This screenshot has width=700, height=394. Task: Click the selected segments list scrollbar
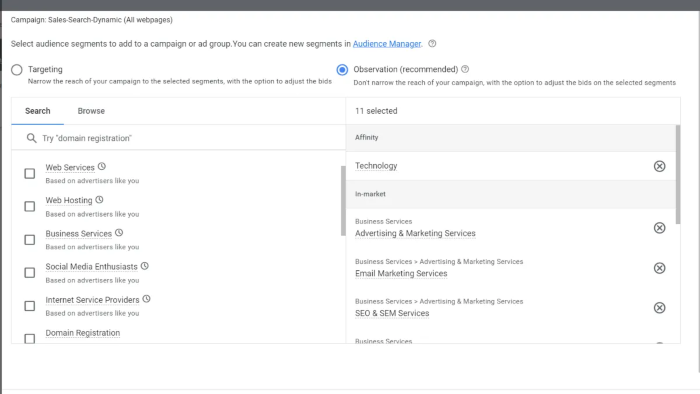tap(678, 174)
